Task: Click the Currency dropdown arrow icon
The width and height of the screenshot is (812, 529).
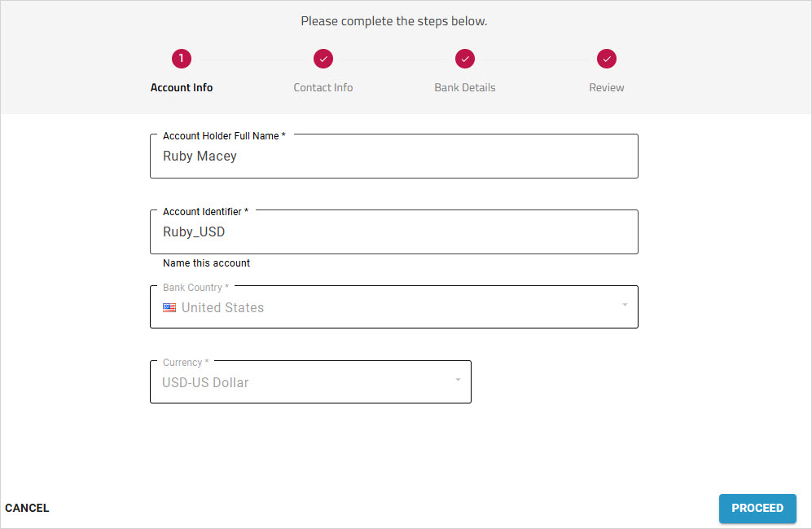Action: coord(458,381)
